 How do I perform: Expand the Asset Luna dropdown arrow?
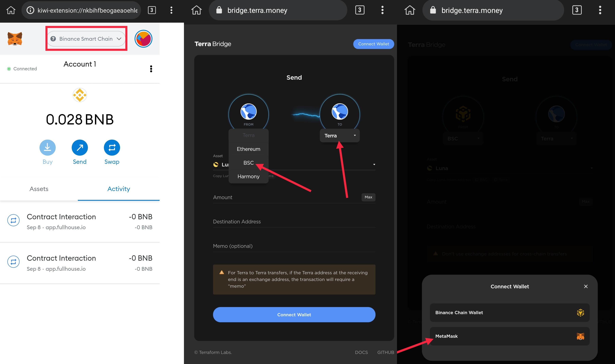tap(374, 165)
